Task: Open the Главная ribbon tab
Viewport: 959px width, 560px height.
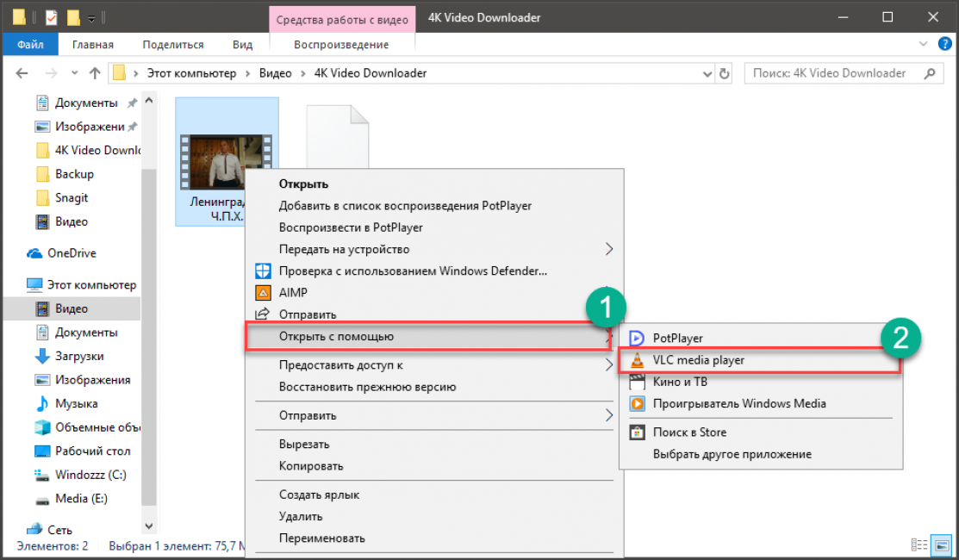Action: coord(92,45)
